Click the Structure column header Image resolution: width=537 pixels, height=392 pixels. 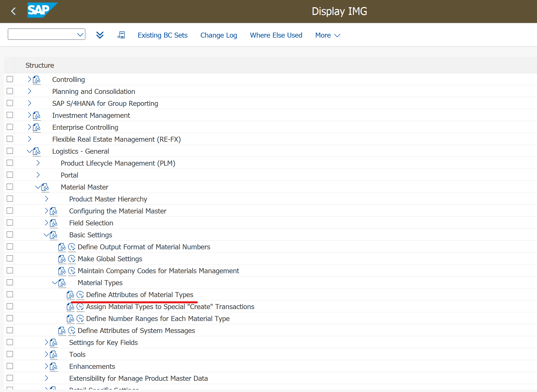[40, 65]
